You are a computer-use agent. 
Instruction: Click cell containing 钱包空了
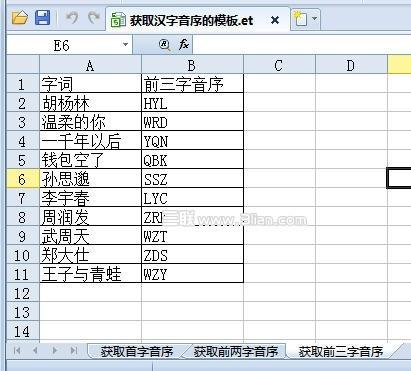[90, 160]
